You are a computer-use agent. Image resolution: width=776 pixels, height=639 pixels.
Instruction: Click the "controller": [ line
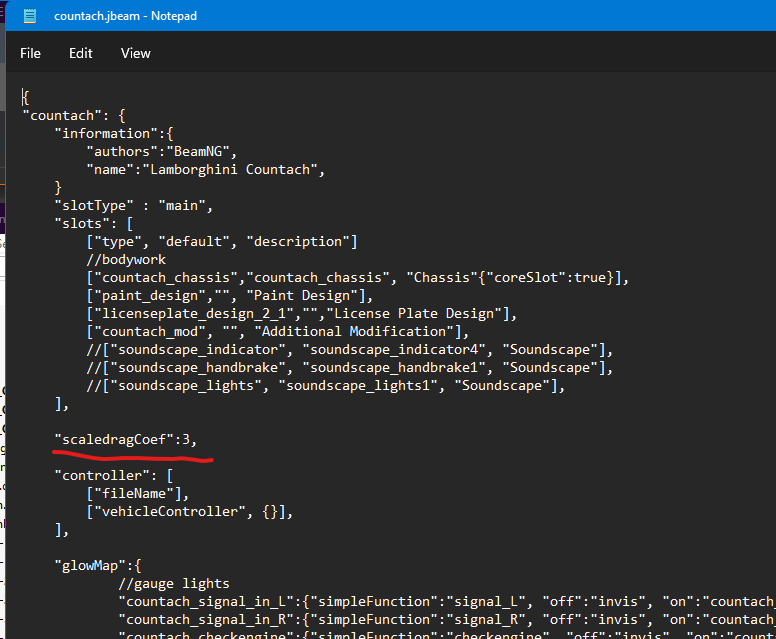pos(114,476)
